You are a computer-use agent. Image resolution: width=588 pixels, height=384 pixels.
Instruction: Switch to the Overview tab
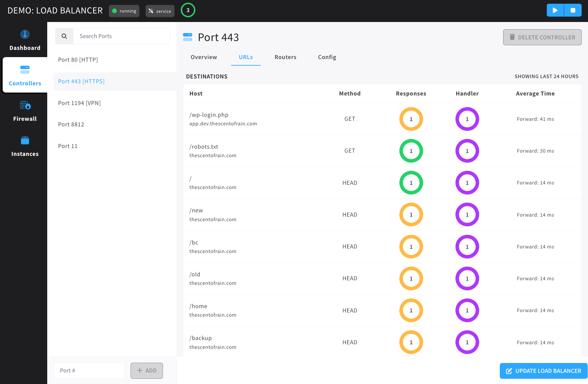pyautogui.click(x=204, y=57)
